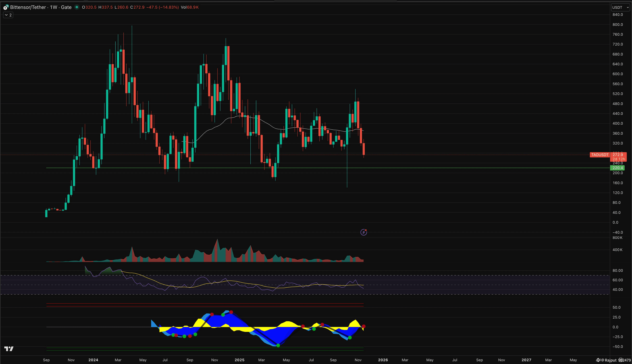Click the purple lightning bolt icon
This screenshot has width=632, height=364.
pos(363,232)
